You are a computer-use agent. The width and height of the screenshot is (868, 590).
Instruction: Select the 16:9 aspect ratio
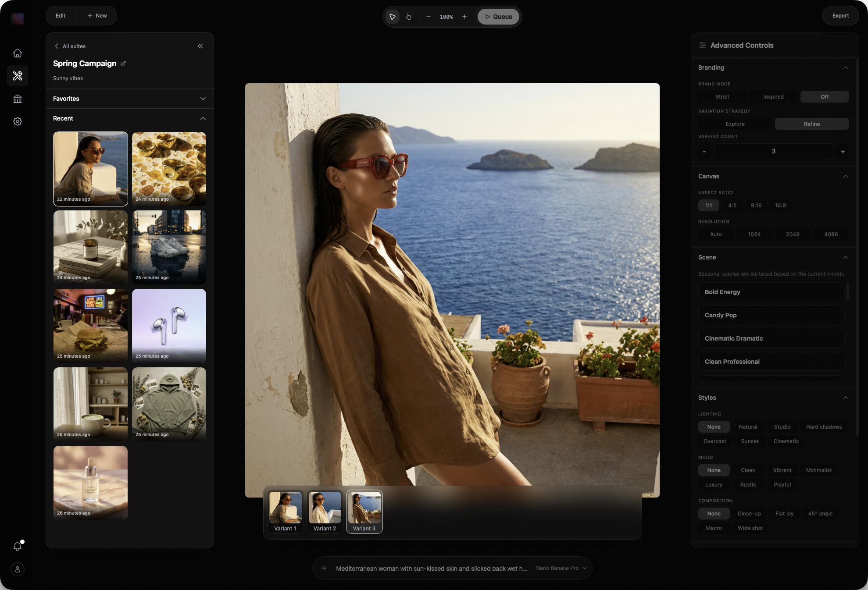[780, 205]
